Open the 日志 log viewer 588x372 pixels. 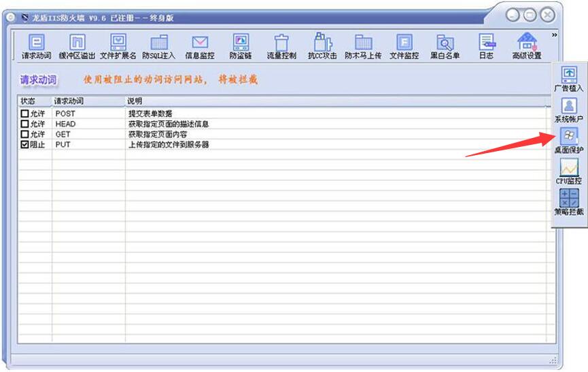[x=487, y=46]
